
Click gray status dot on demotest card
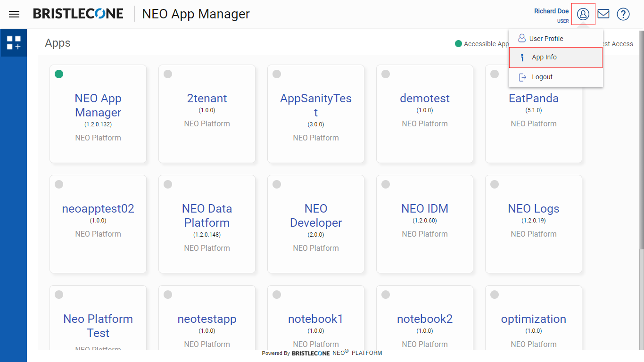pos(386,74)
